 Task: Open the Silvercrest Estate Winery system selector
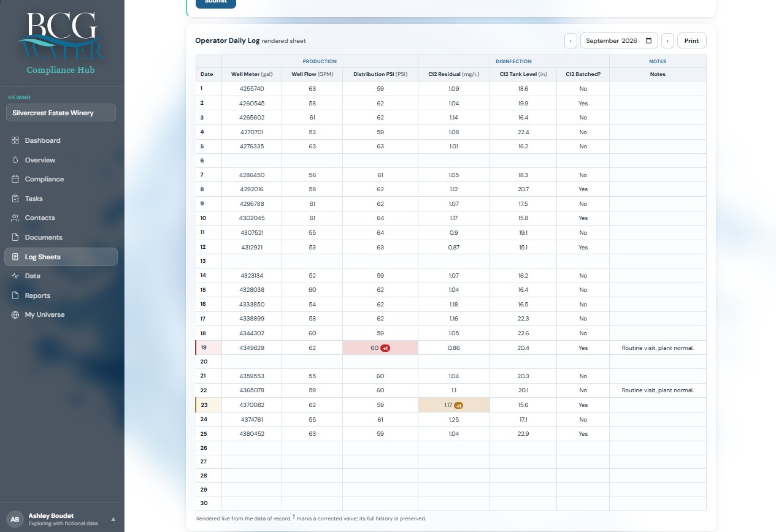click(x=61, y=113)
